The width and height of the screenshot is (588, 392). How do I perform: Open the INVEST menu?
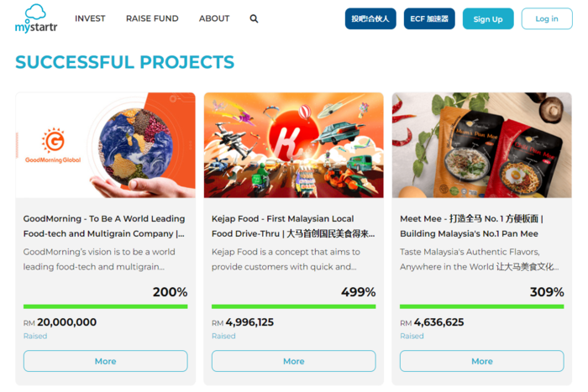(90, 18)
